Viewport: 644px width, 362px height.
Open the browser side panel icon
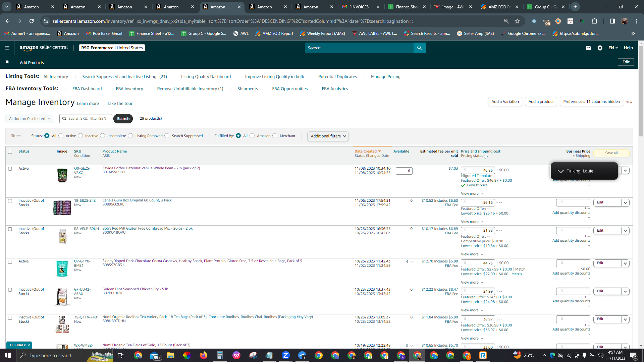(x=612, y=21)
